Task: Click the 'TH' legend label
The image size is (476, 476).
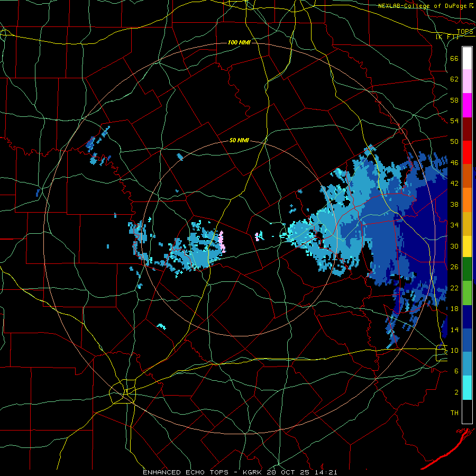Action: pos(454,413)
